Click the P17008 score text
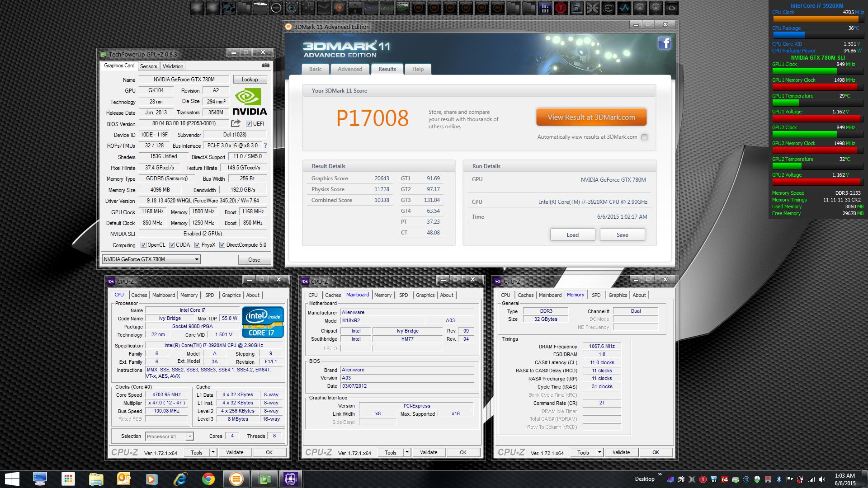Image resolution: width=868 pixels, height=488 pixels. click(x=372, y=118)
